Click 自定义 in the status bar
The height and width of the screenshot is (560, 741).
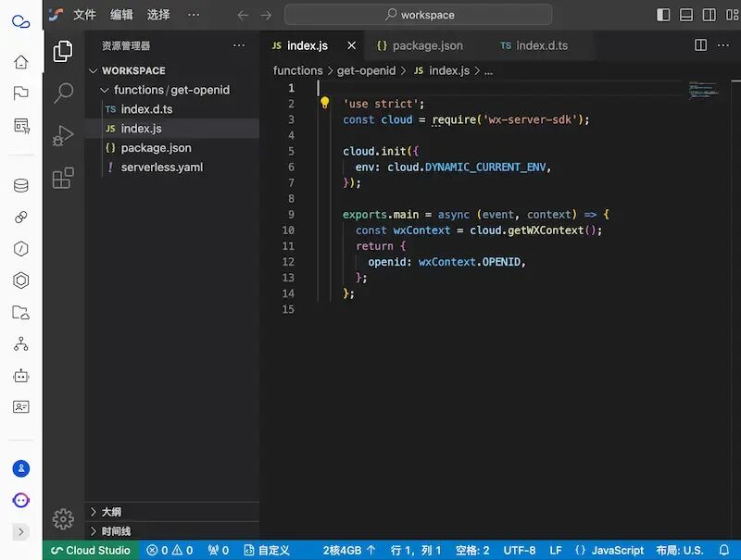267,550
